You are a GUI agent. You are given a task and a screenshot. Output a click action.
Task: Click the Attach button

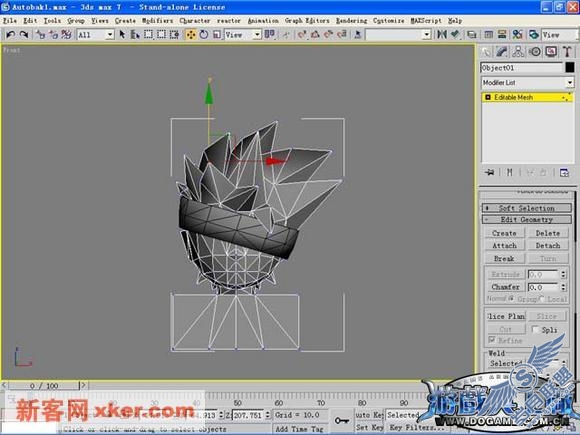(x=504, y=246)
